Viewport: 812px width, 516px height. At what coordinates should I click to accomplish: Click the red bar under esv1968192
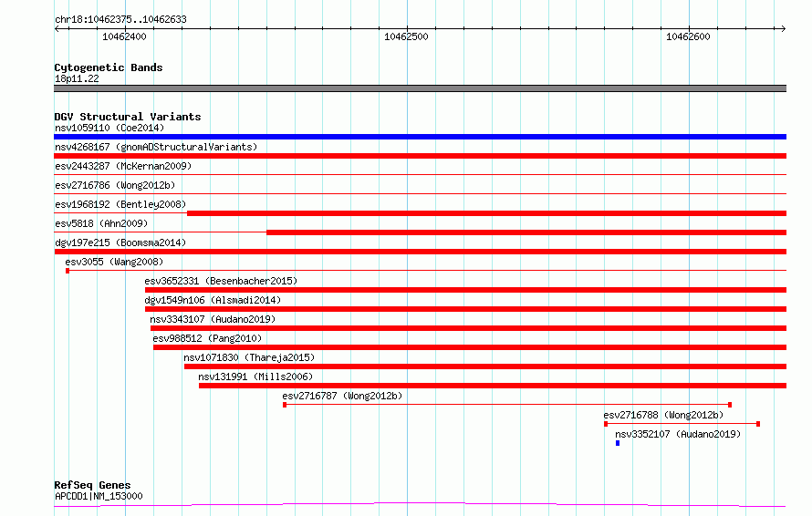point(487,213)
